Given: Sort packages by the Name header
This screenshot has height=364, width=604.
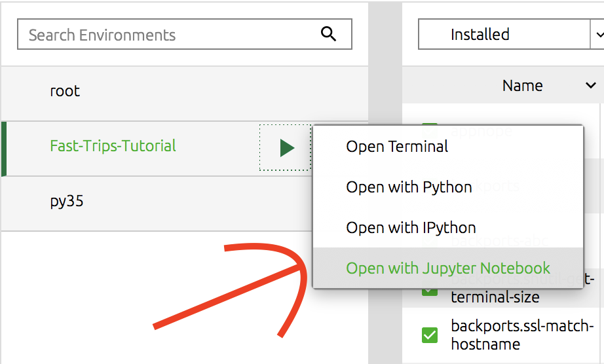Looking at the screenshot, I should coord(522,86).
